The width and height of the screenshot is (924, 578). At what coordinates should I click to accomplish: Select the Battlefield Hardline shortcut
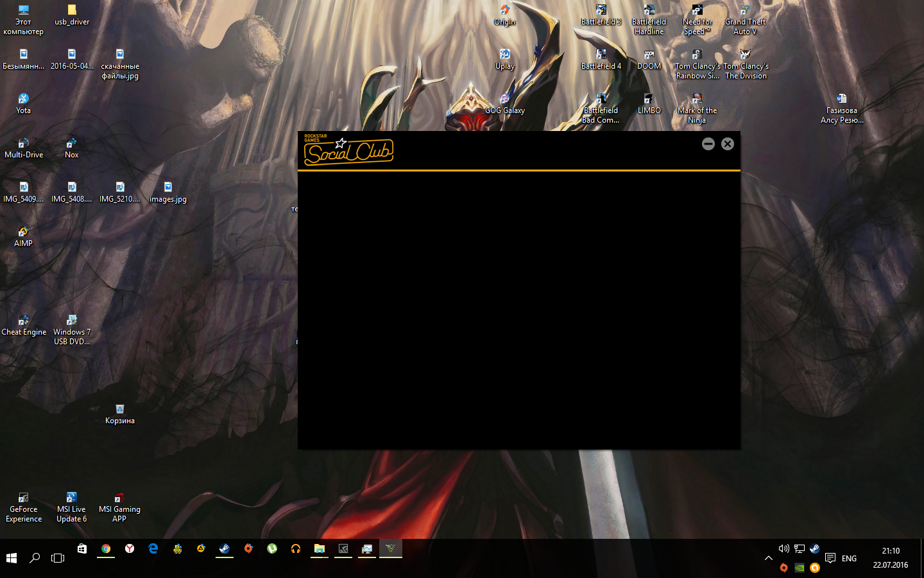(649, 20)
